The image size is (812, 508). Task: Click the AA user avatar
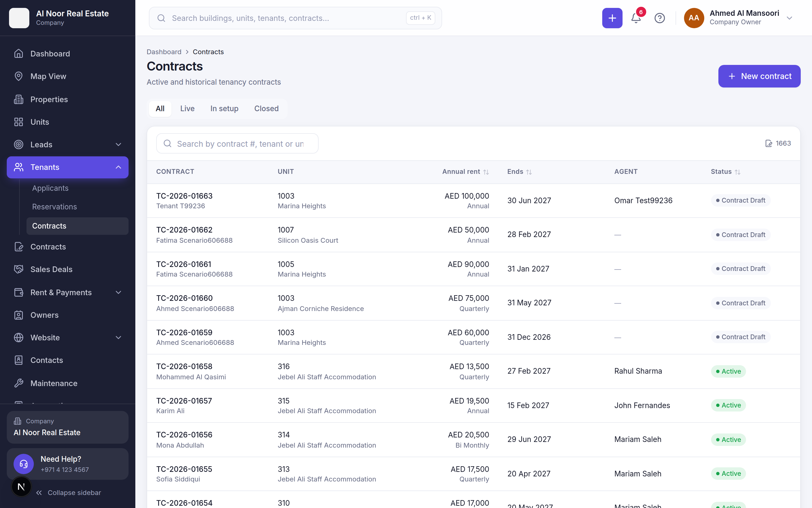tap(694, 18)
